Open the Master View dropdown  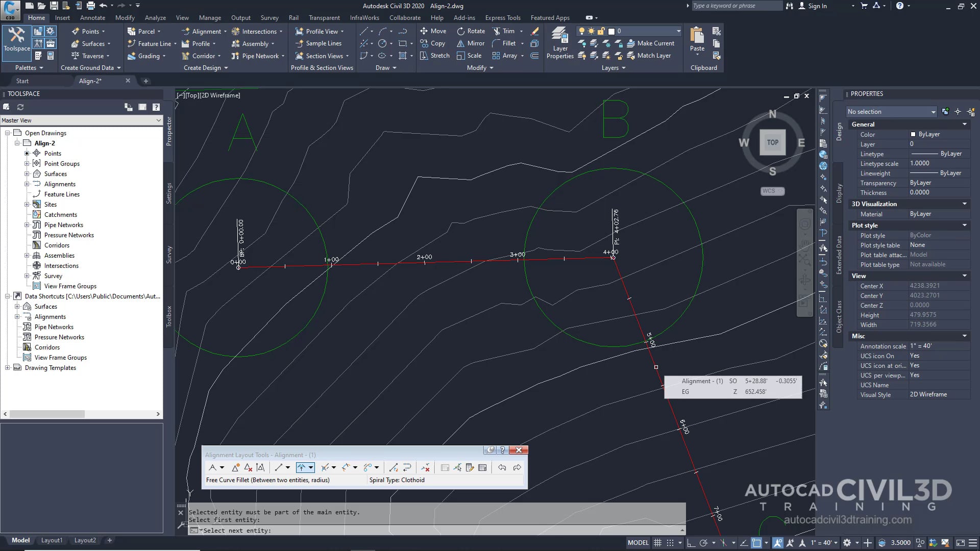[158, 120]
